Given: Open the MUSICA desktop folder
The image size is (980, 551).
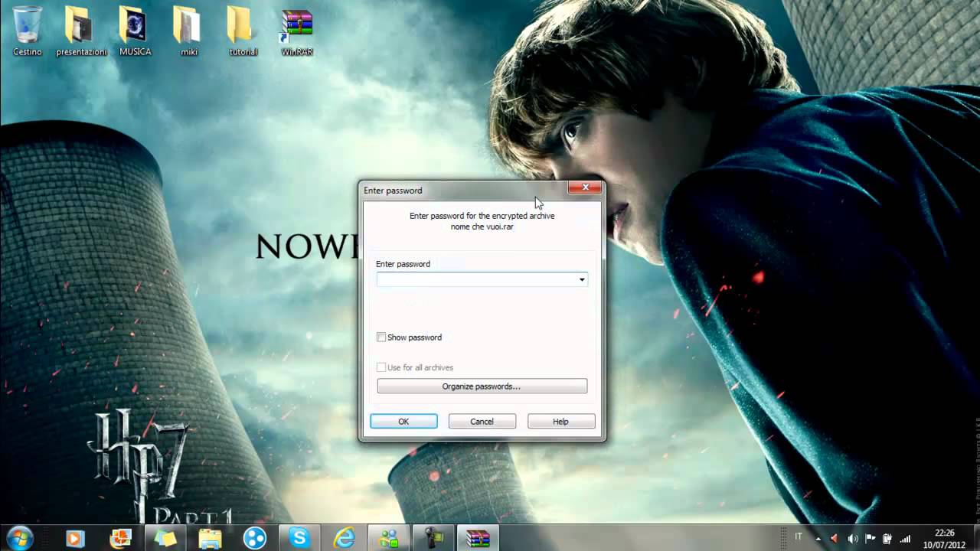Looking at the screenshot, I should click(x=135, y=31).
